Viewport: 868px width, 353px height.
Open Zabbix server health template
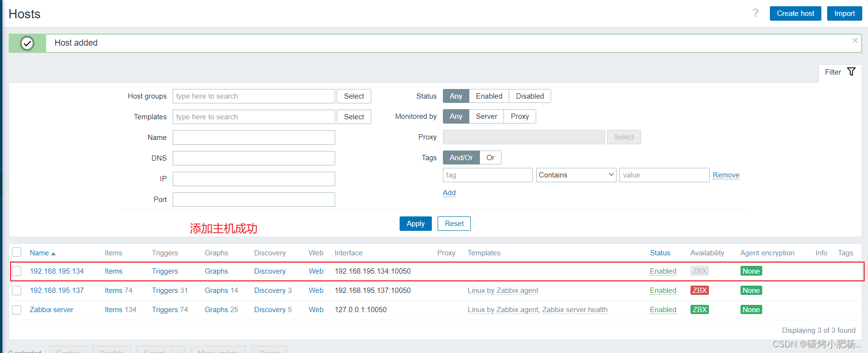click(575, 310)
